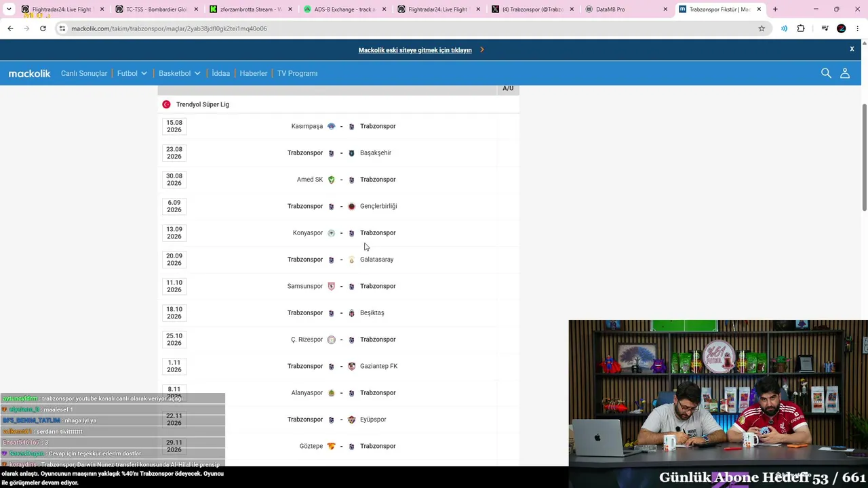Click the Başakşehir team crest
Screen dimensions: 868x488
pos(351,153)
